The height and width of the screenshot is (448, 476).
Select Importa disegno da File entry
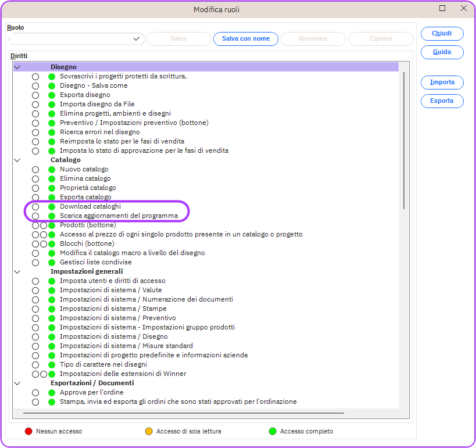pos(97,104)
